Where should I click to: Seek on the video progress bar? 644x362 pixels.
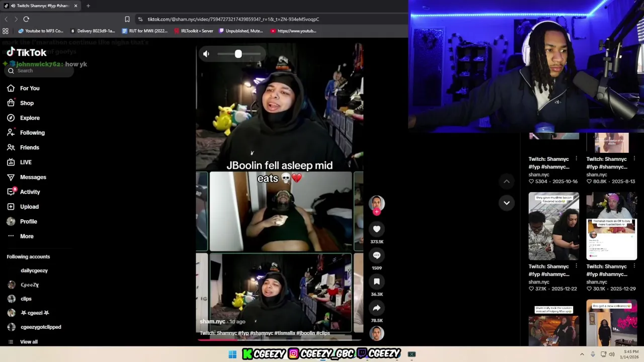coord(279,339)
